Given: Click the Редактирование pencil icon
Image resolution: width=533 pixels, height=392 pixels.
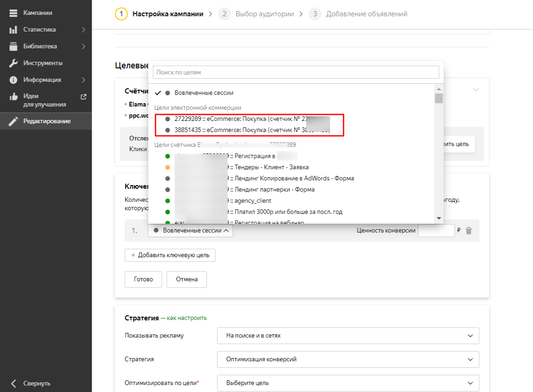Looking at the screenshot, I should coord(13,121).
